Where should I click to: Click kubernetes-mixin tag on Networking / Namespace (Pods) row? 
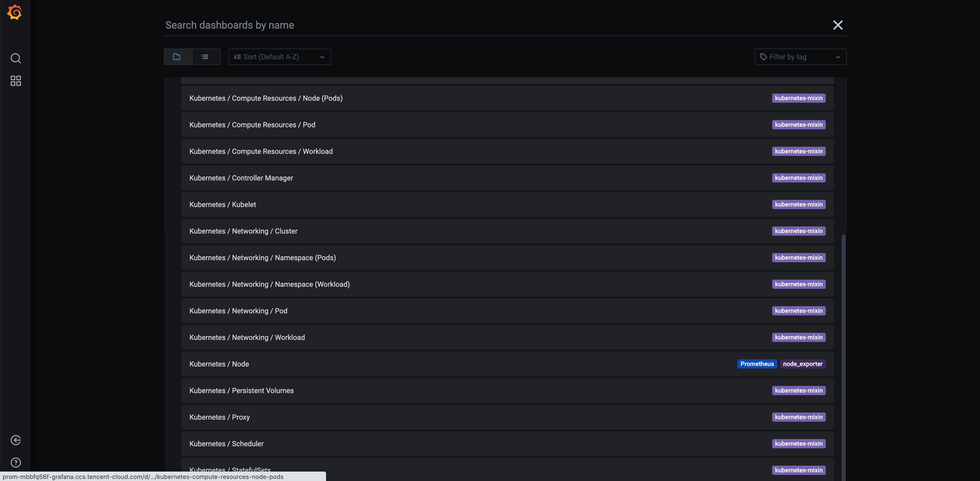(798, 258)
